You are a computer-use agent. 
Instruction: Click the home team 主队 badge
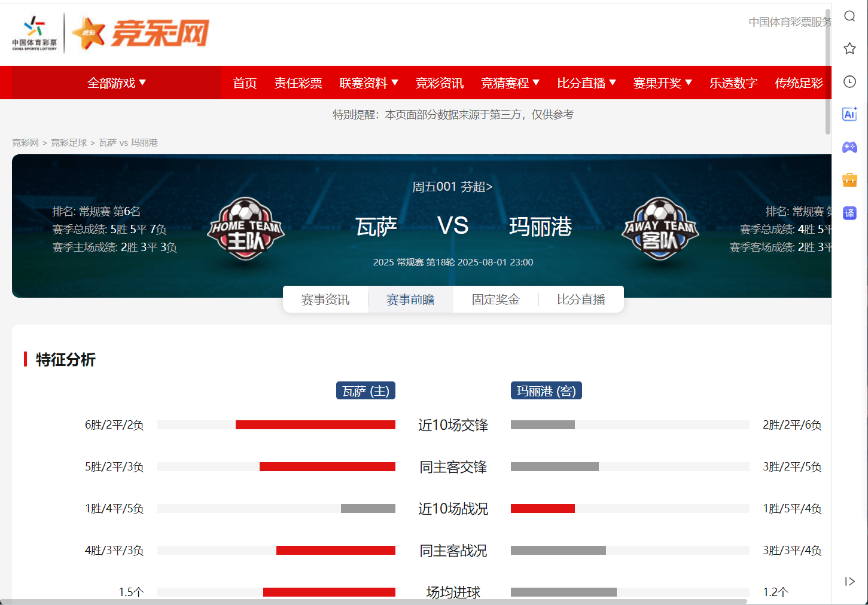[246, 228]
